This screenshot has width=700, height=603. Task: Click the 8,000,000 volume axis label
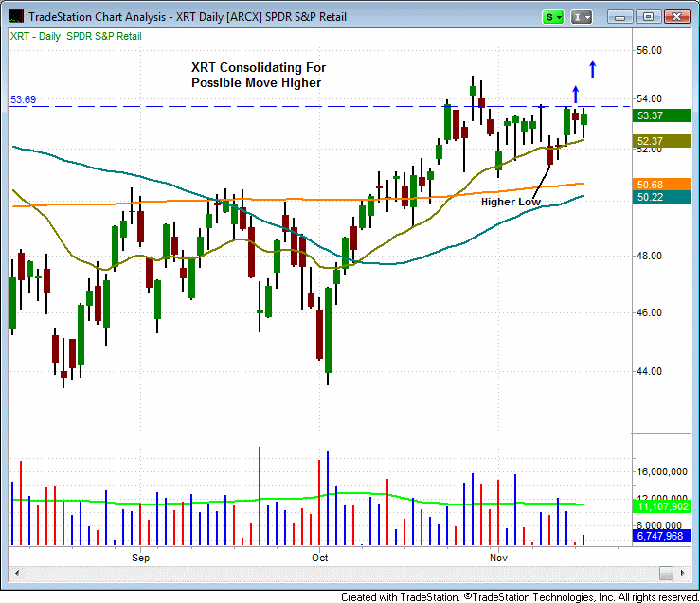659,525
